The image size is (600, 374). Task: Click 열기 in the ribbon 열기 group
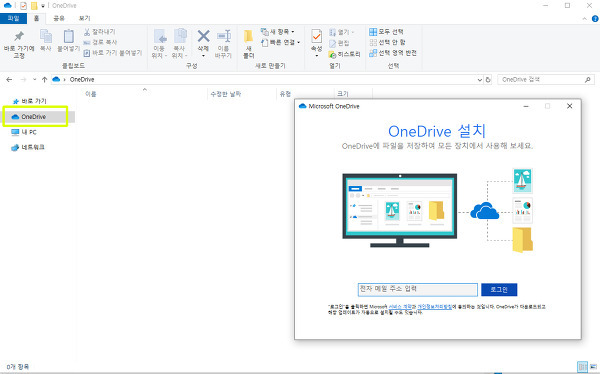(342, 32)
